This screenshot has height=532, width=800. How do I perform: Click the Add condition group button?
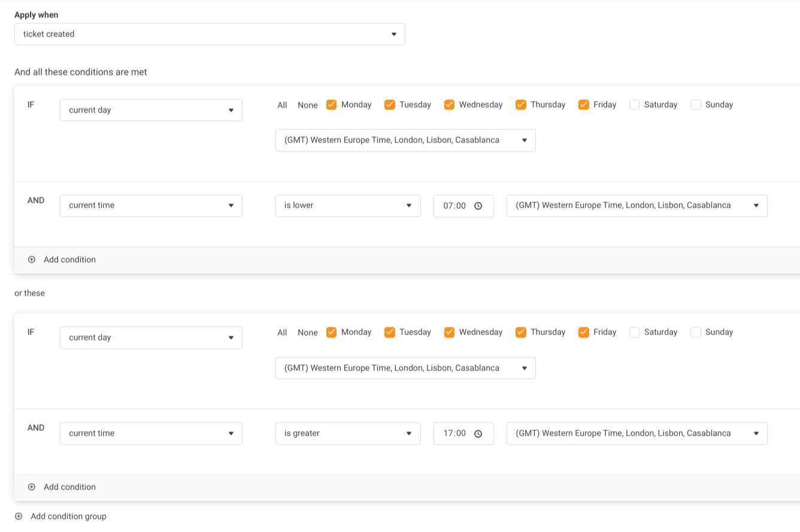click(68, 516)
